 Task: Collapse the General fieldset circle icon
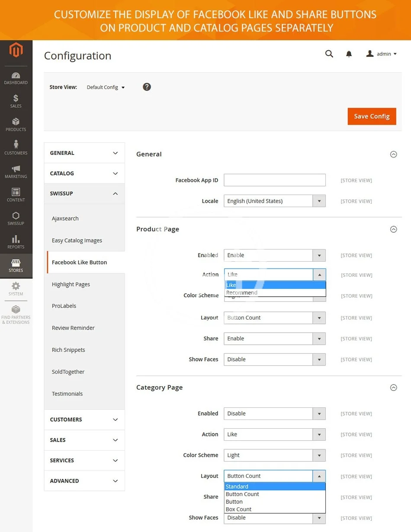click(x=394, y=154)
